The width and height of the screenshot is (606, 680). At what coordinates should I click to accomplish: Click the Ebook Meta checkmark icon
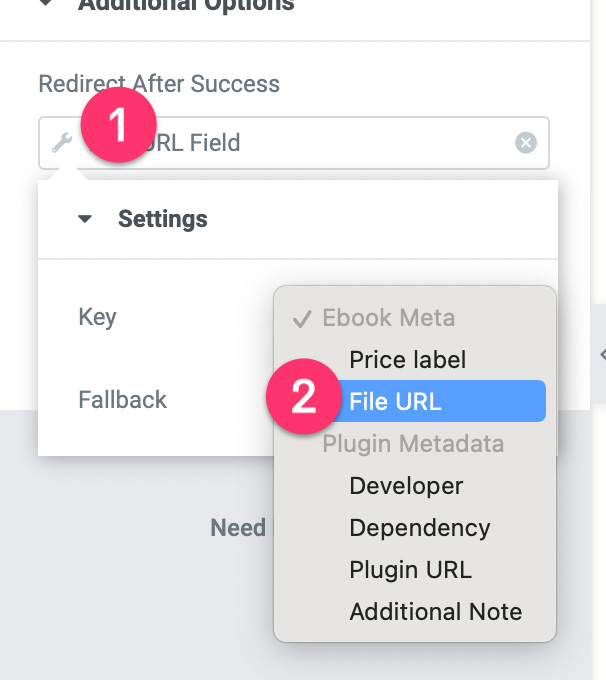point(302,319)
